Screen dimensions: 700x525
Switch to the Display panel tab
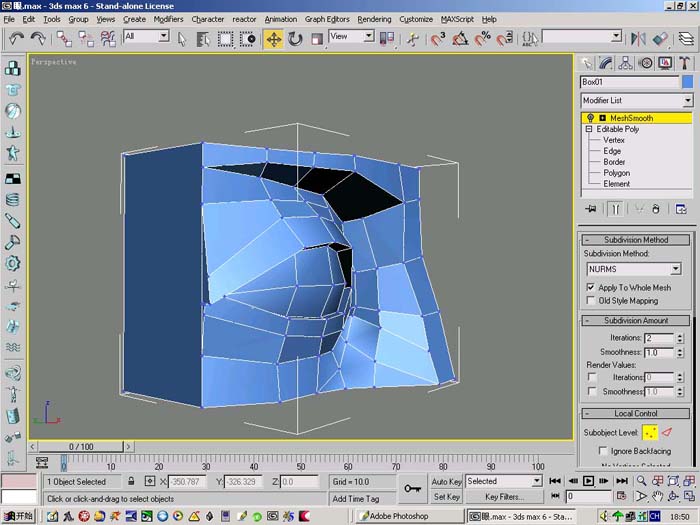tap(665, 63)
